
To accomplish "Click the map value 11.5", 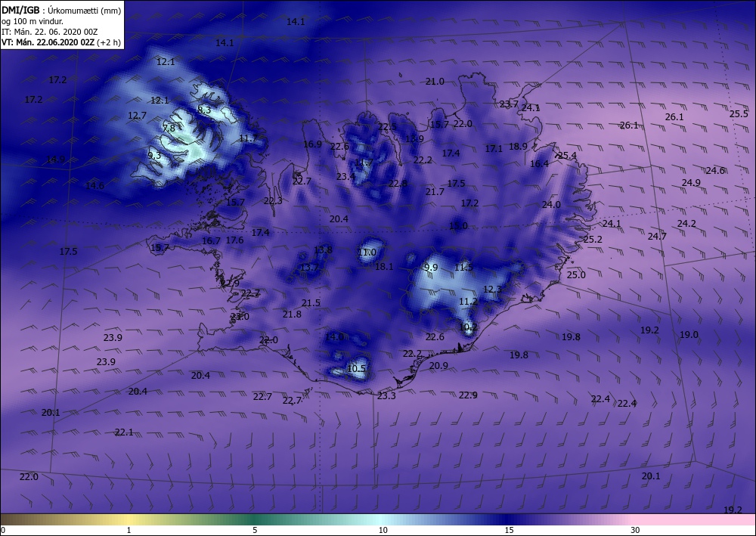I will coord(464,267).
